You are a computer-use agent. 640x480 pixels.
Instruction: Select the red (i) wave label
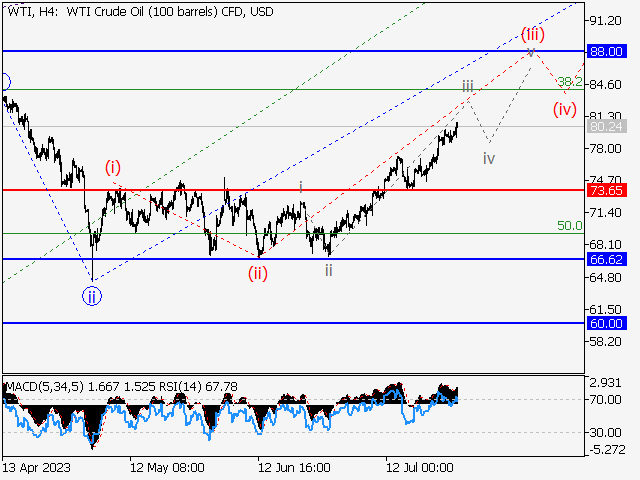point(113,167)
